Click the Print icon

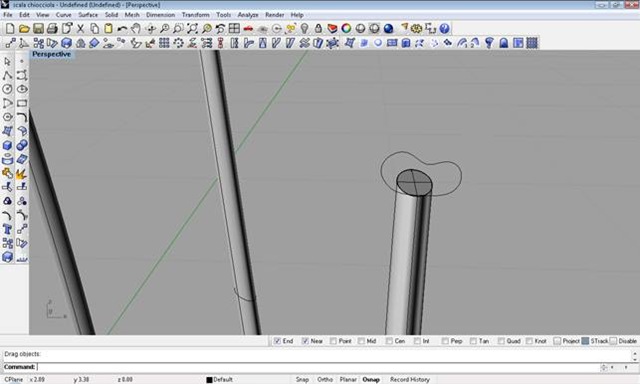[52, 28]
